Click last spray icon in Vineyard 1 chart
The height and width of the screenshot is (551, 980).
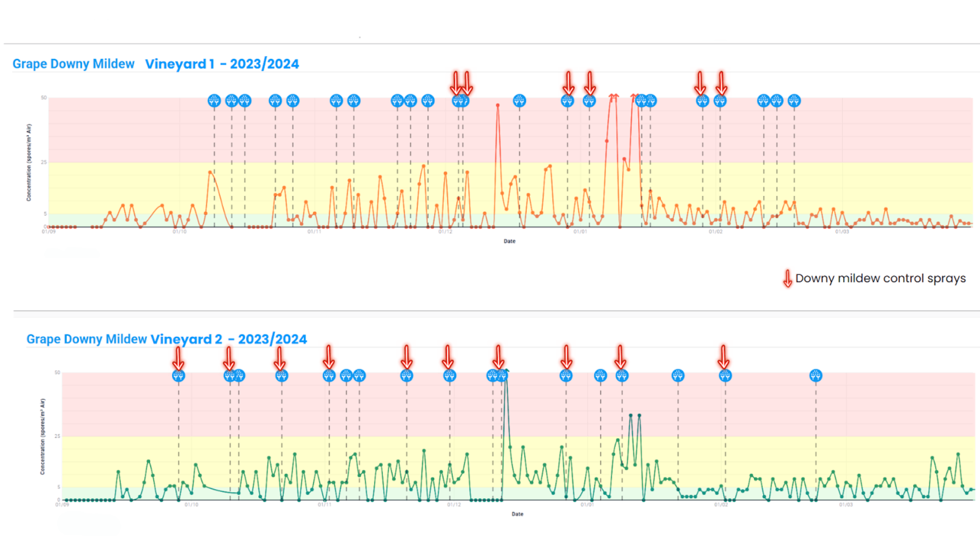tap(794, 101)
